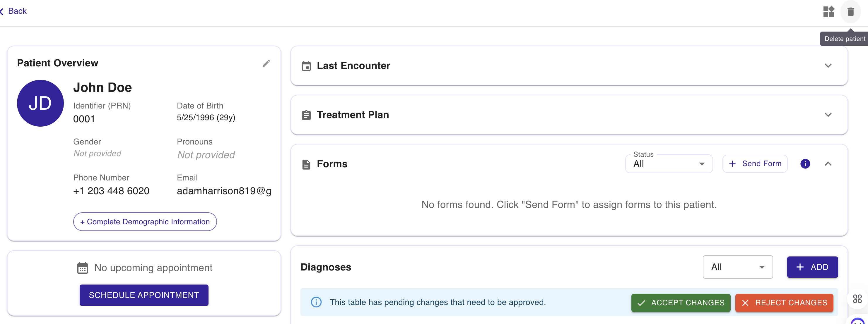Open the Diagnoses All filter dropdown
The image size is (868, 324).
tap(738, 267)
